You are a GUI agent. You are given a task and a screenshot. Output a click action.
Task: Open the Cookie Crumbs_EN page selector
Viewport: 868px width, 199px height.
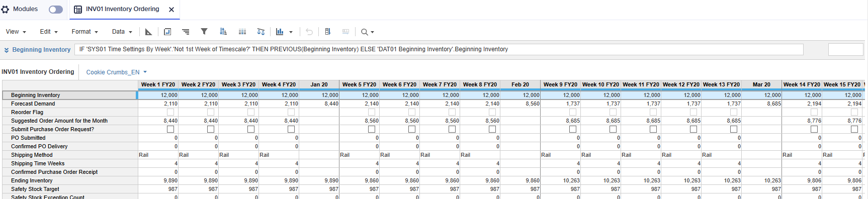point(116,72)
